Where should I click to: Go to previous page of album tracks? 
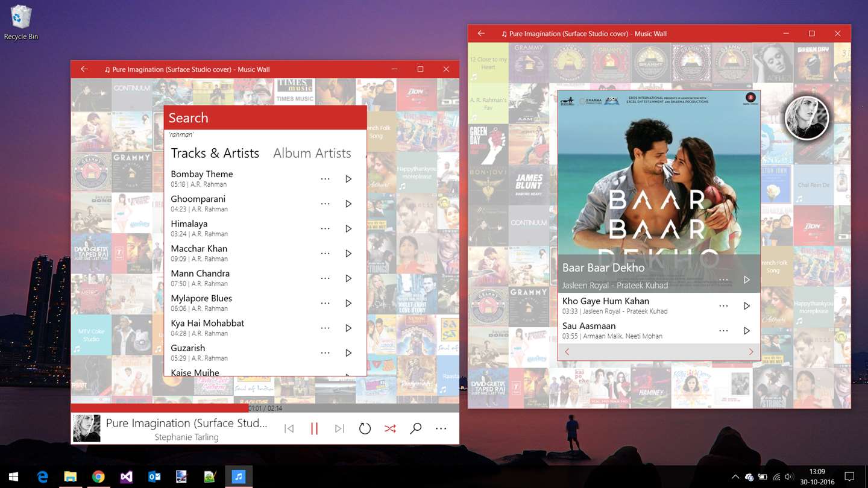(567, 352)
